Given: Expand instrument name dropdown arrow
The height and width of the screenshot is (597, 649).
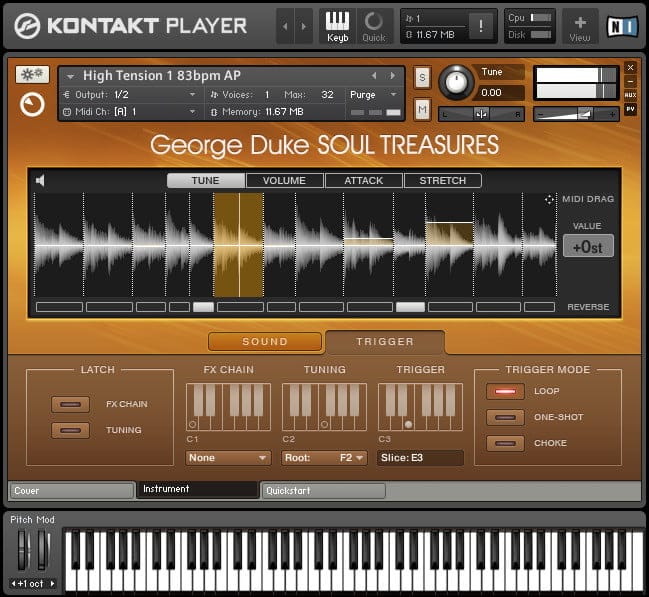Looking at the screenshot, I should point(70,77).
